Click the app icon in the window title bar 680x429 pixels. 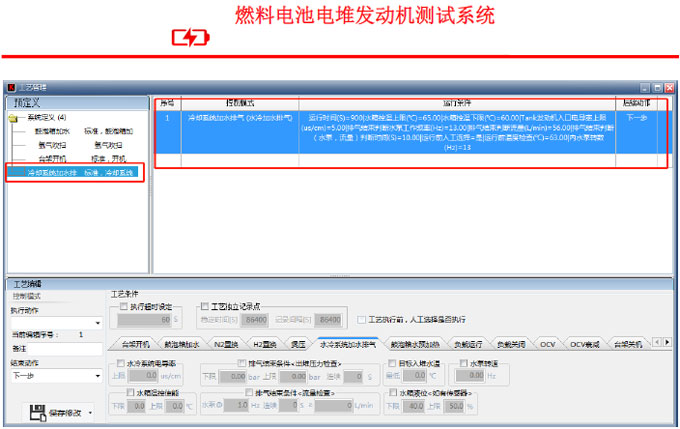click(x=11, y=88)
